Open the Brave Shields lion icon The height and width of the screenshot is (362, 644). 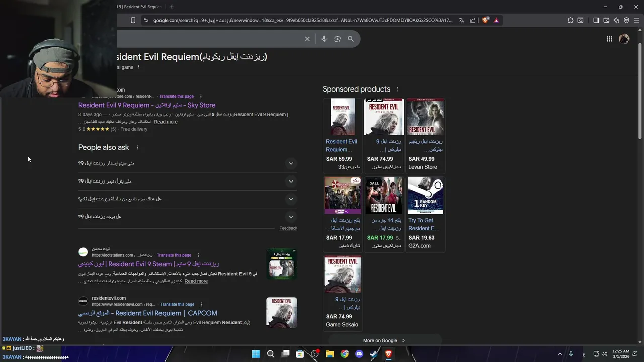coord(485,20)
